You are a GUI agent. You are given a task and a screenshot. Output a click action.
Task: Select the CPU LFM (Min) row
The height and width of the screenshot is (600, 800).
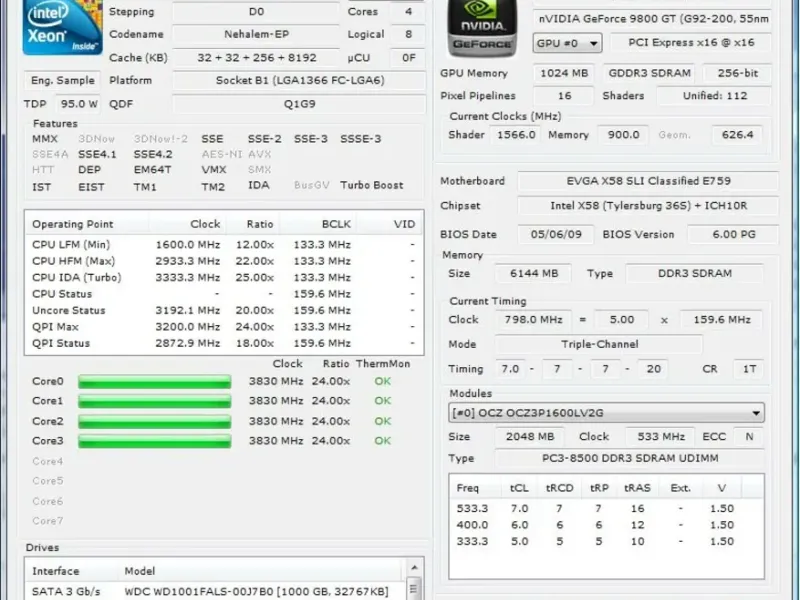coord(224,245)
